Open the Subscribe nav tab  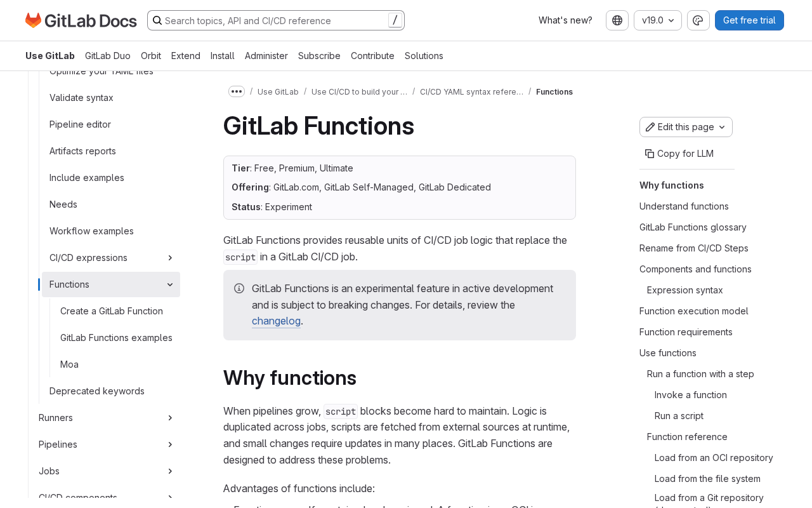(319, 56)
